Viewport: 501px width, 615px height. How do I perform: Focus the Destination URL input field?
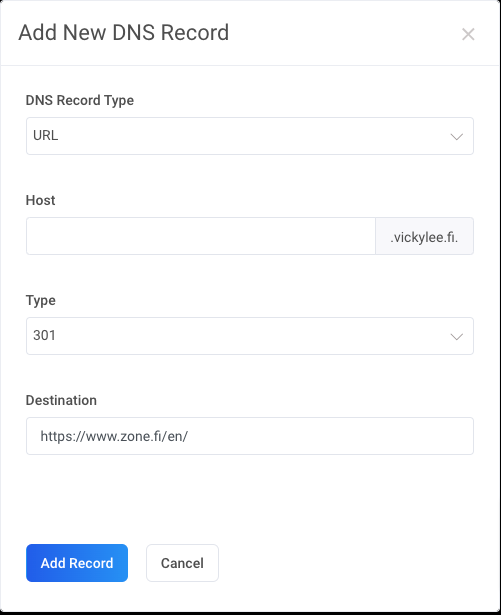point(250,436)
